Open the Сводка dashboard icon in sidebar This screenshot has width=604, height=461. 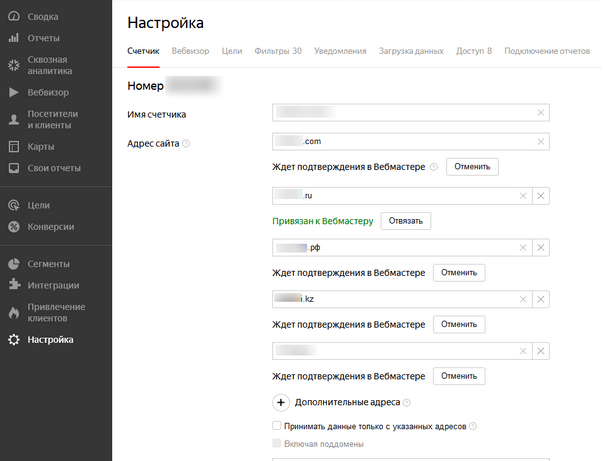click(13, 17)
